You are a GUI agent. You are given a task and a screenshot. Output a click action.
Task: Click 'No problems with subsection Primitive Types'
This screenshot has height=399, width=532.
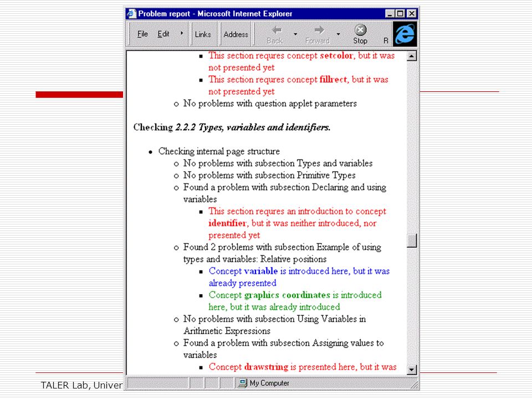coord(269,175)
